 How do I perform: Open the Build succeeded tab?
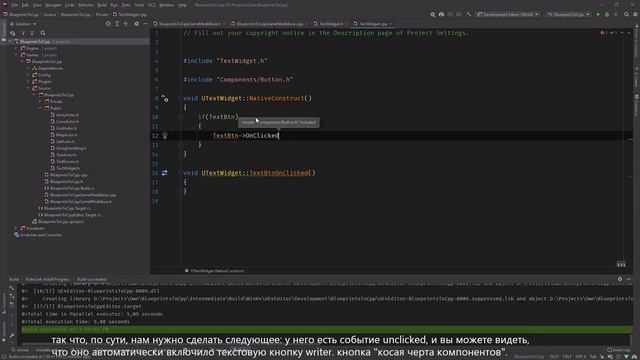pyautogui.click(x=91, y=280)
